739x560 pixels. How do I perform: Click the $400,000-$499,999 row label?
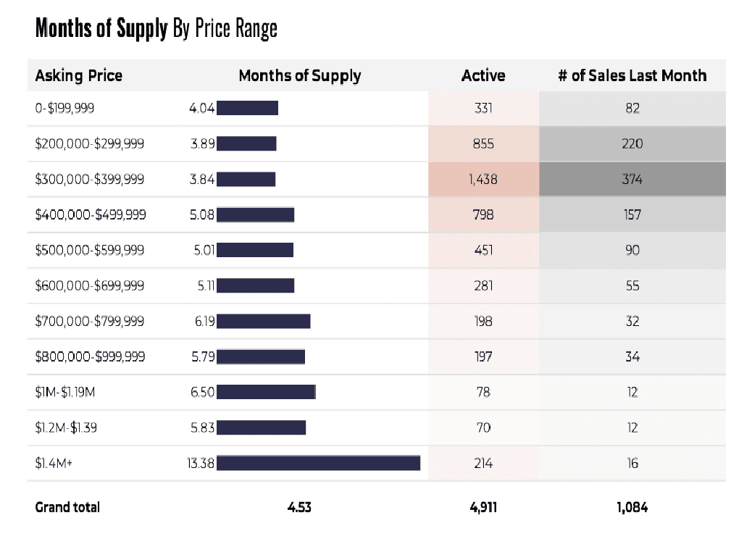90,214
